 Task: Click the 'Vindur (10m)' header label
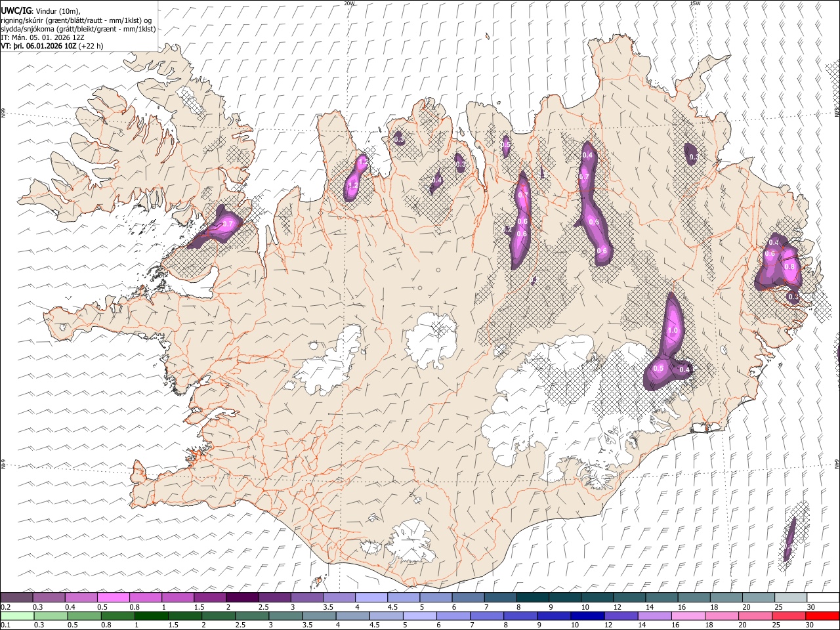pos(58,11)
